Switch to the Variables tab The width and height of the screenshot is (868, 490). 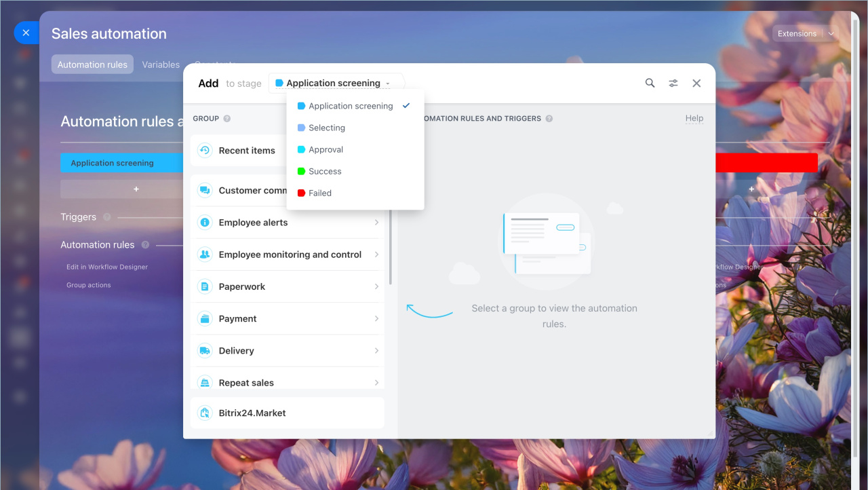161,64
